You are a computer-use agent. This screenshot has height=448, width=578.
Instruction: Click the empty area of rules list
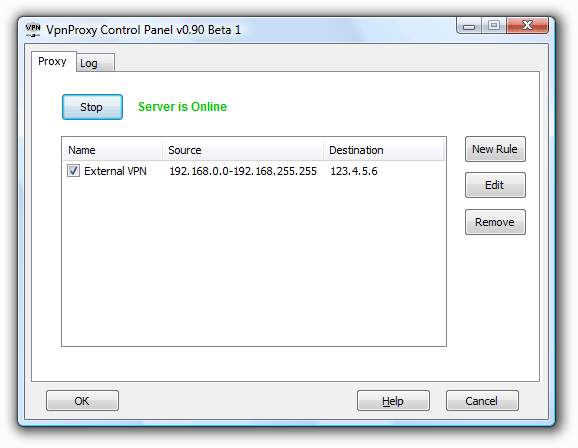pos(254,262)
